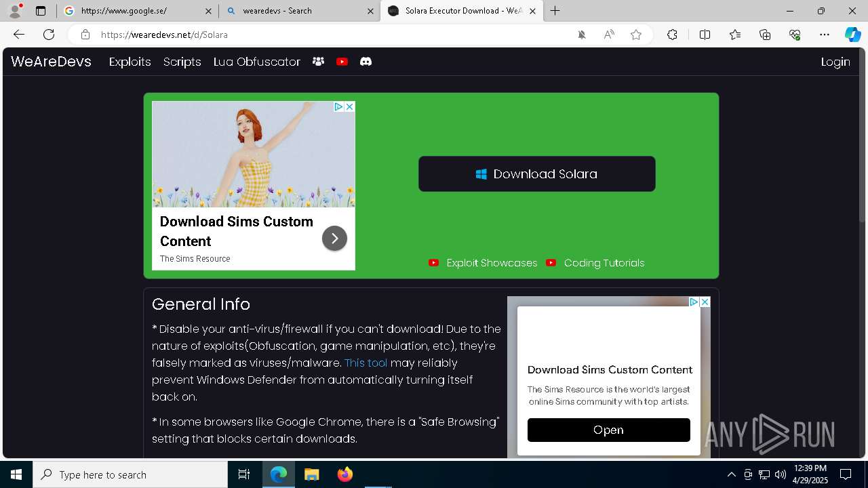Open the tab actions menu icon
Screen dimensions: 868x488
pos(41,11)
